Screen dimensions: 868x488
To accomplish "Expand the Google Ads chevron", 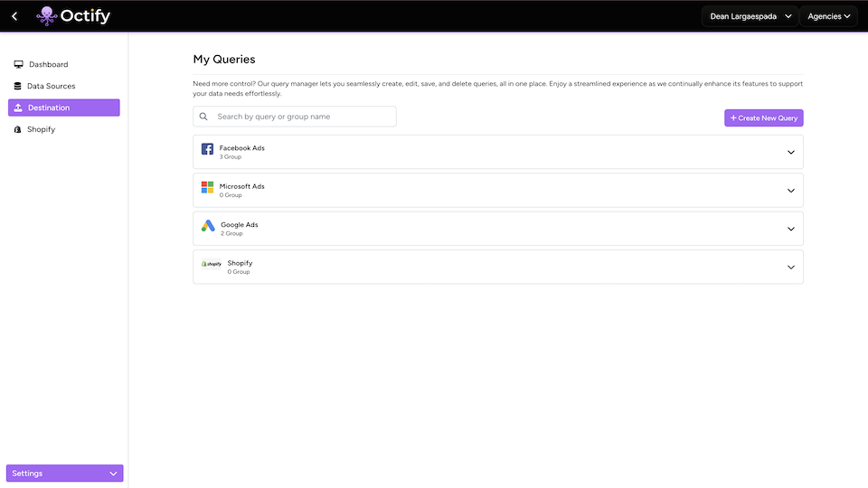I will (791, 229).
